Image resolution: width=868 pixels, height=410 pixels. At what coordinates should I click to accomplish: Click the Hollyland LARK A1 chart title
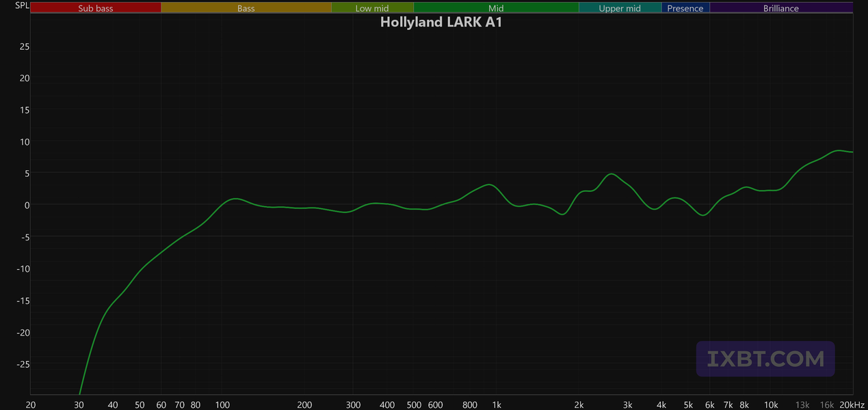(442, 21)
